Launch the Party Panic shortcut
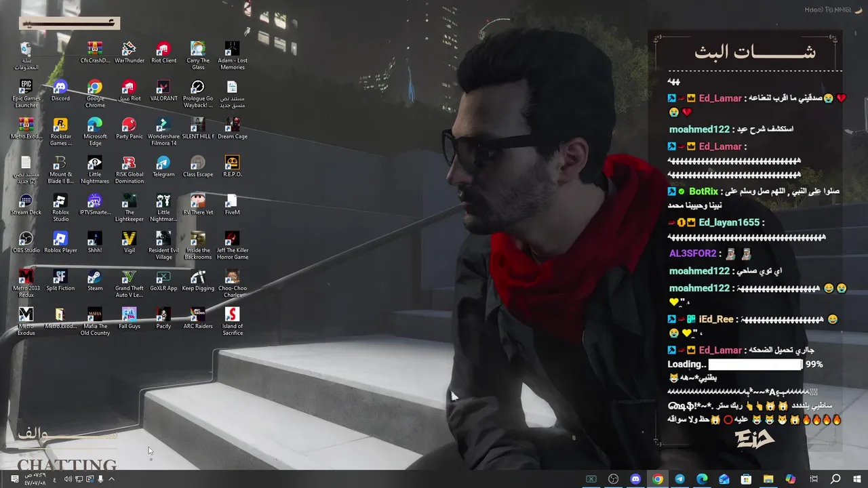This screenshot has height=488, width=868. point(129,128)
